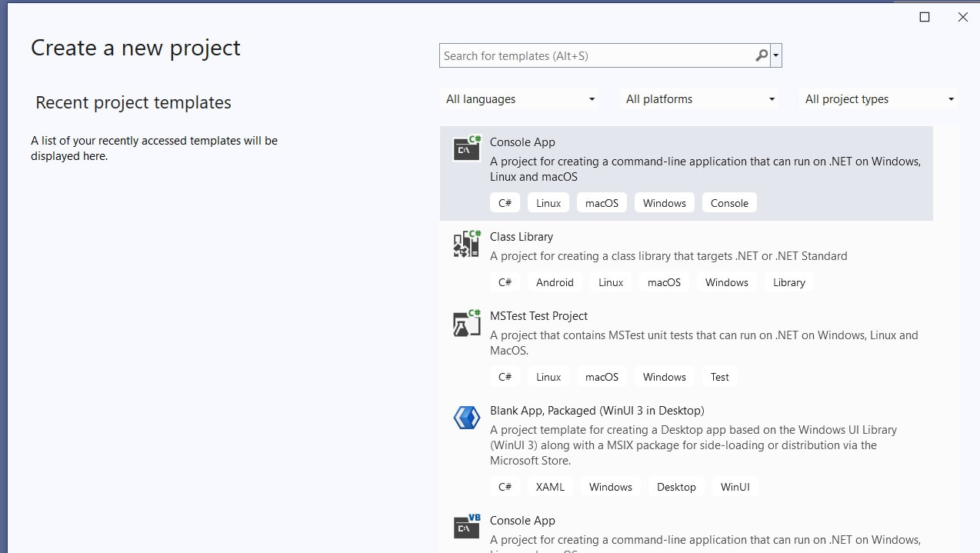Click the Blank App WinUI 3 icon

(x=466, y=418)
